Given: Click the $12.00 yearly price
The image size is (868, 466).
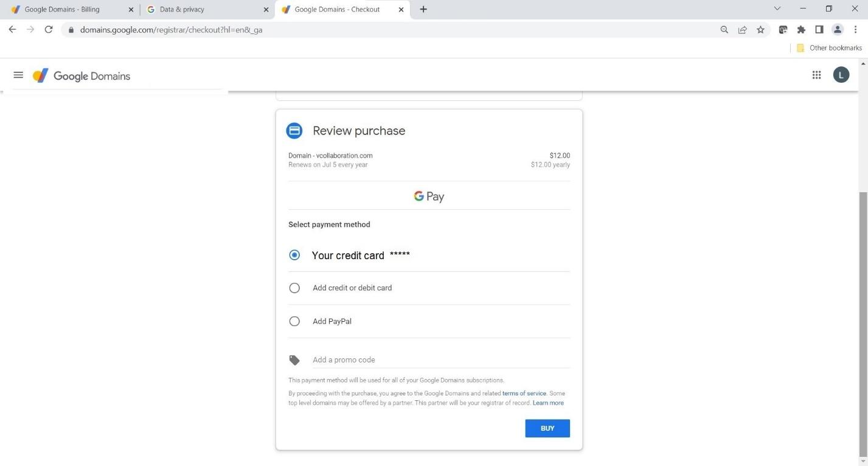Looking at the screenshot, I should click(x=550, y=165).
